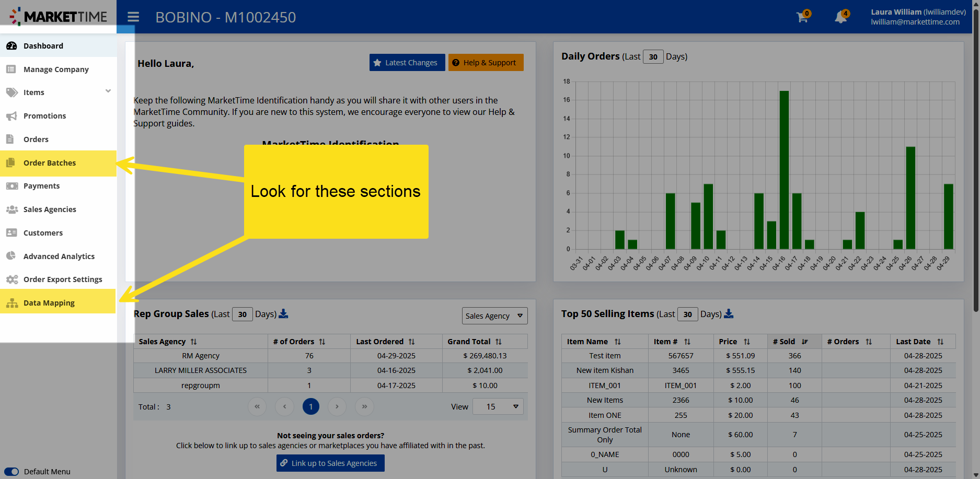Sort by Grand Total column
Image resolution: width=980 pixels, height=479 pixels.
coord(499,342)
